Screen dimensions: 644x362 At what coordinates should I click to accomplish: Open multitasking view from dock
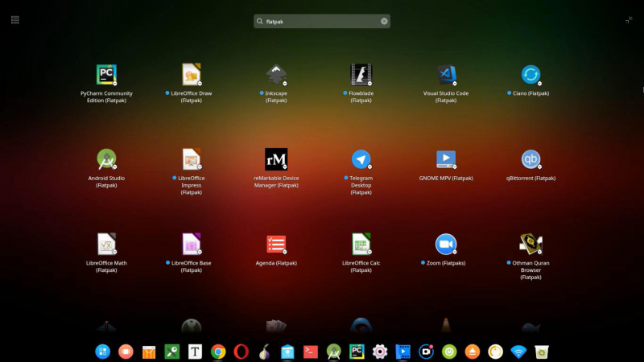[x=126, y=352]
